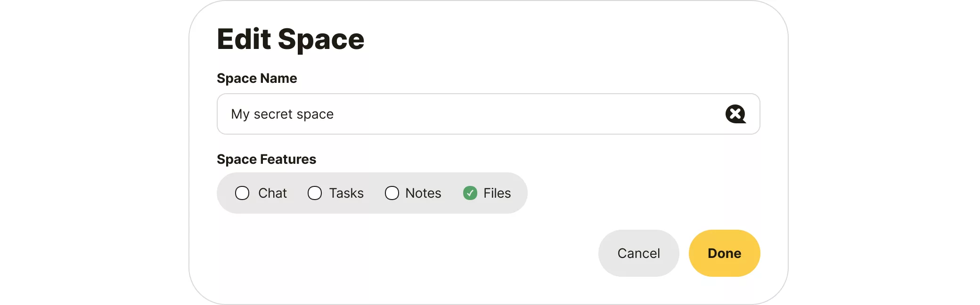Click the 'Space Name' field label
Screen dimensions: 980x305
pos(257,78)
